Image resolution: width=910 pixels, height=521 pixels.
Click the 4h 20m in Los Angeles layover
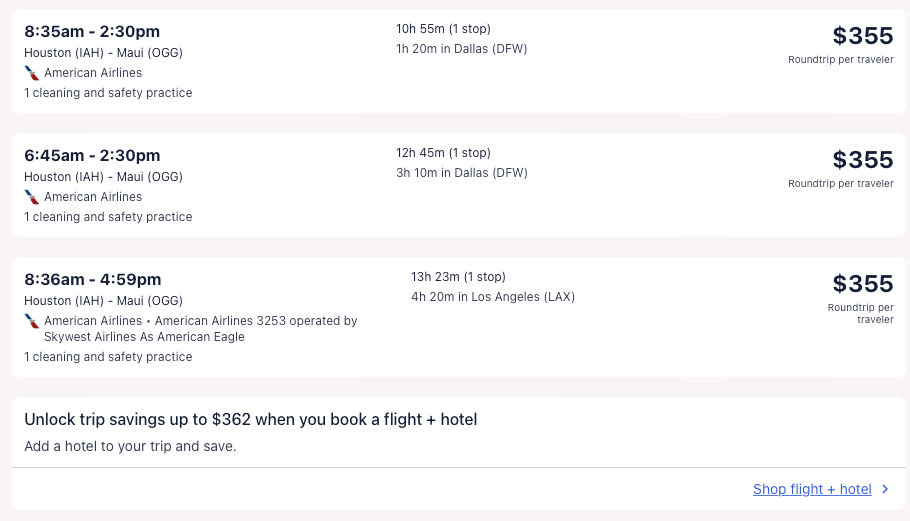coord(492,297)
